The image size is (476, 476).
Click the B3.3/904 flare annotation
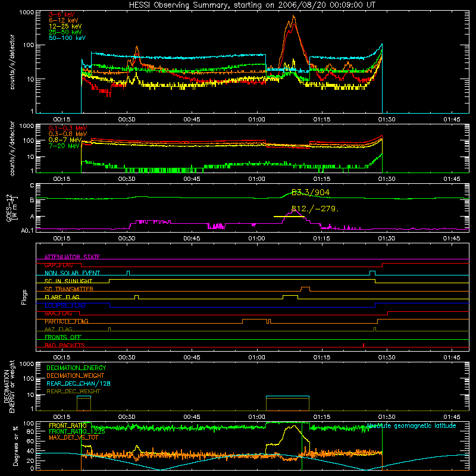310,192
